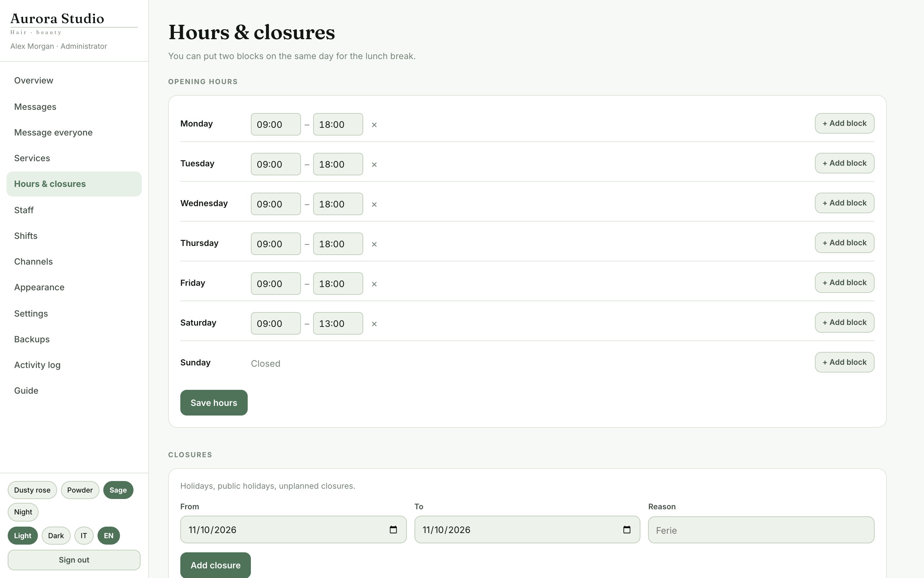Focus the Reason field for closures
Viewport: 924px width, 578px height.
pos(761,530)
